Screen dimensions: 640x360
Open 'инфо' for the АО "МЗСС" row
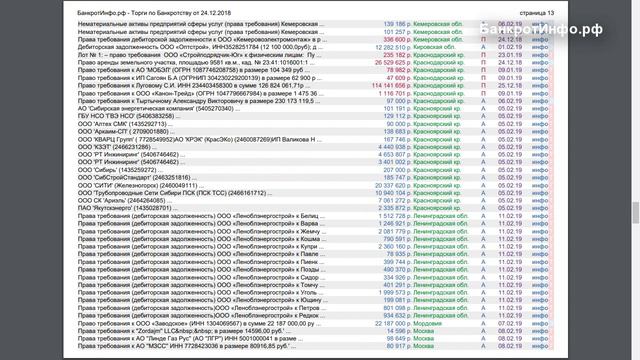coord(540,346)
